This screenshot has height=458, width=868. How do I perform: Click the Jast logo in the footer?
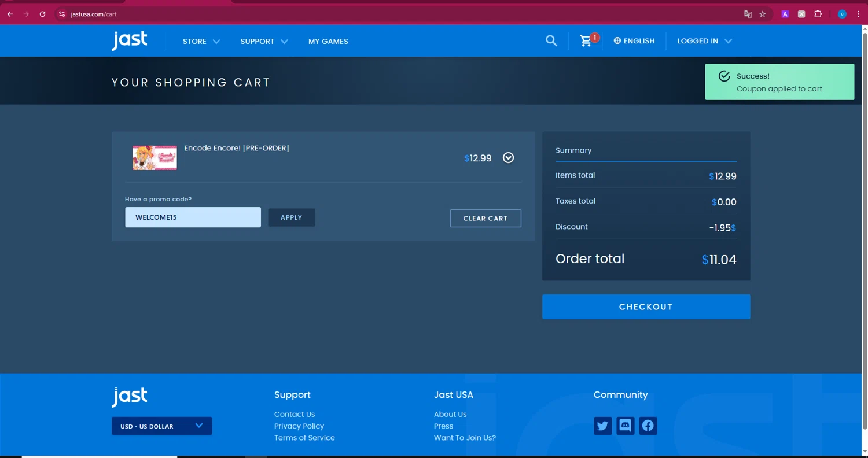130,397
